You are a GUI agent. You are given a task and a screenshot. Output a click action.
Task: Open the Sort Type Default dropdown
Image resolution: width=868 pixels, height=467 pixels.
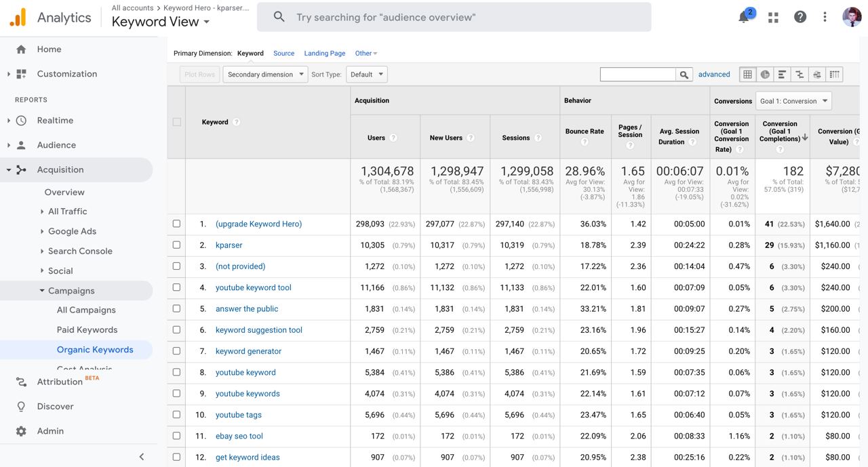(366, 75)
